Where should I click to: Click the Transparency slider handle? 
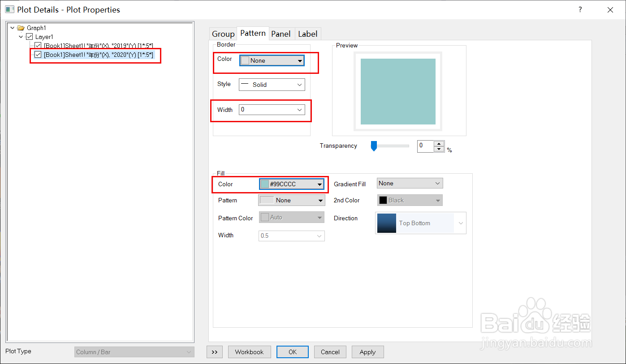pyautogui.click(x=374, y=146)
